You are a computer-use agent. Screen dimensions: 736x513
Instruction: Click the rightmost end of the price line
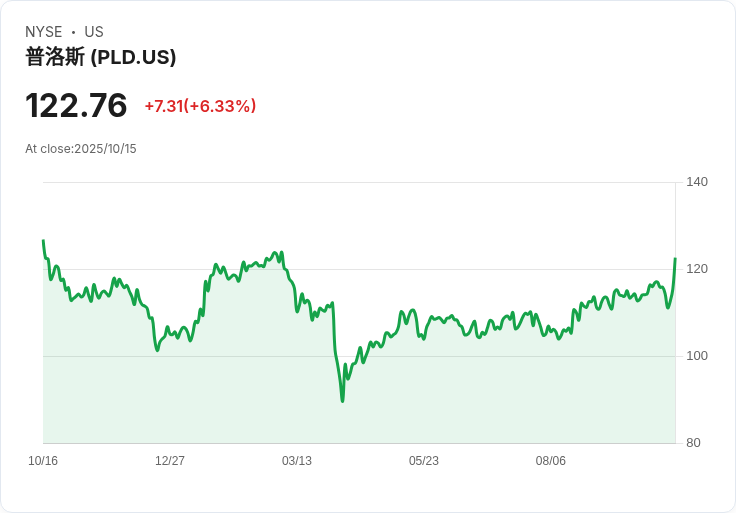pyautogui.click(x=675, y=259)
